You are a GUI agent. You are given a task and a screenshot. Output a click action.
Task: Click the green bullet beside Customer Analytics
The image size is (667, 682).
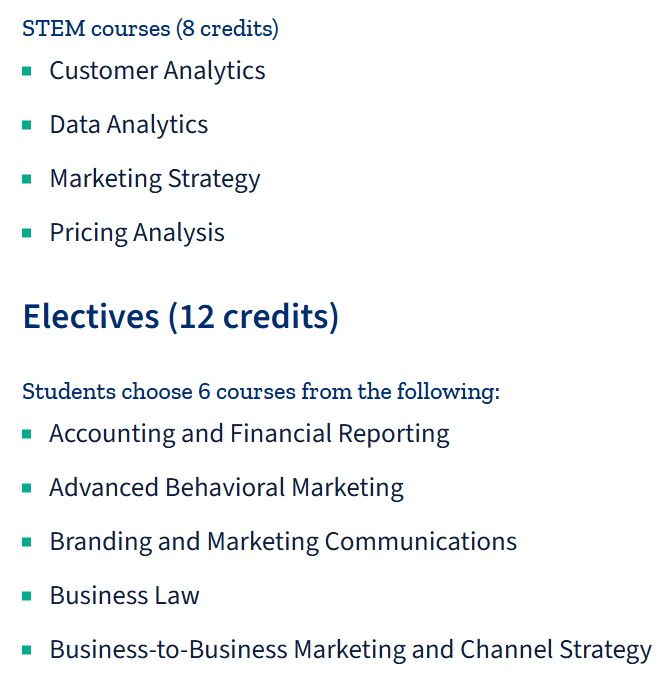pos(27,71)
